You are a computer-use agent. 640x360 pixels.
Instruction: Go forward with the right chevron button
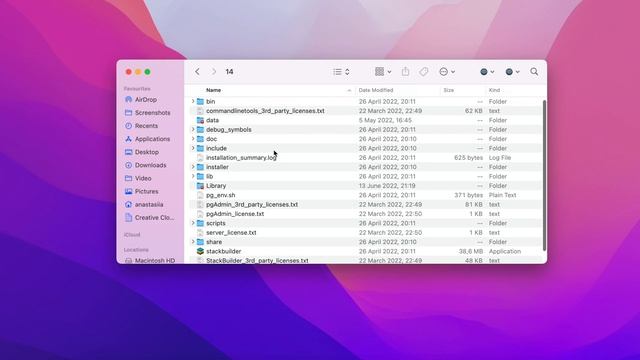coord(213,72)
